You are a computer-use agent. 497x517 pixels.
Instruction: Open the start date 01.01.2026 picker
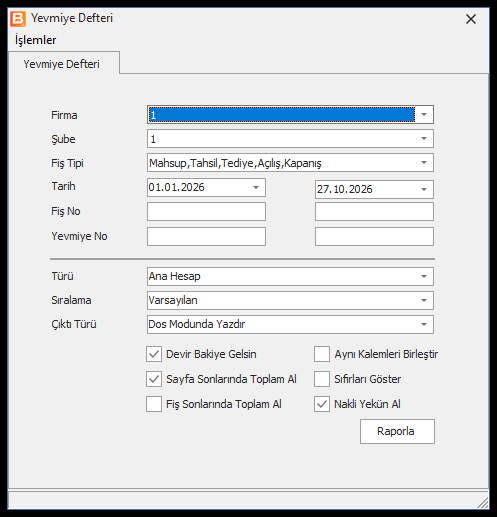coord(256,187)
